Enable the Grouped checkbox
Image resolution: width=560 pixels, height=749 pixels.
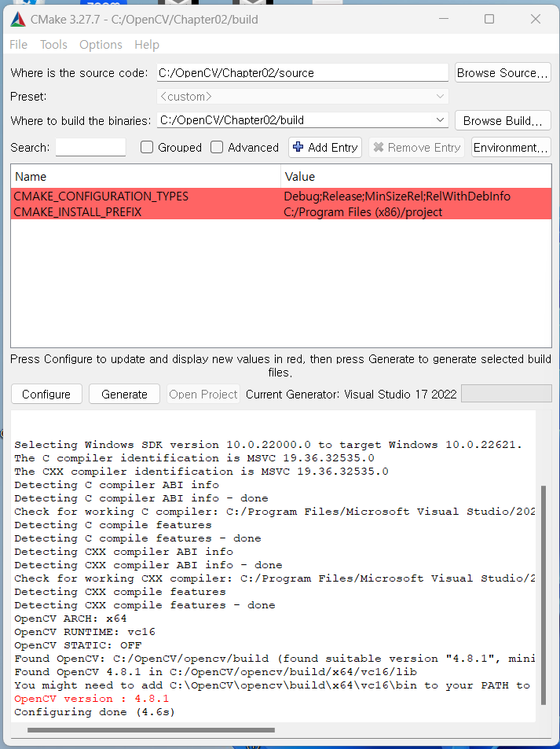click(x=147, y=147)
